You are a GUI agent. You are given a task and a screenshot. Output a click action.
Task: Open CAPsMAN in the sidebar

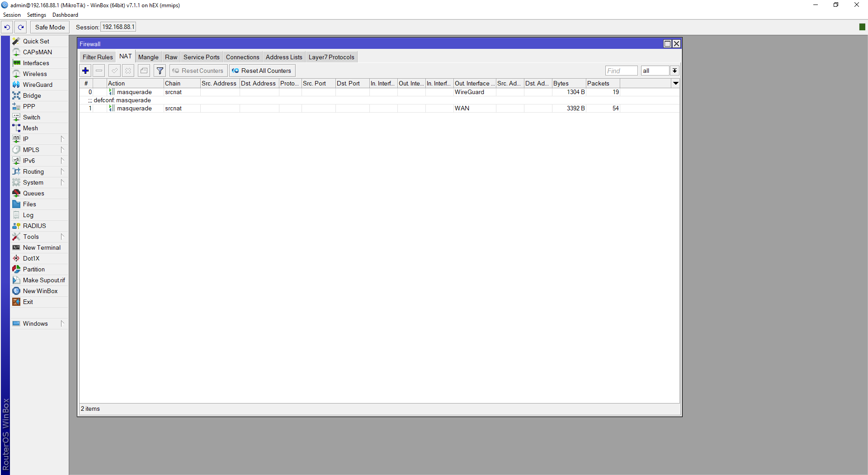click(39, 52)
